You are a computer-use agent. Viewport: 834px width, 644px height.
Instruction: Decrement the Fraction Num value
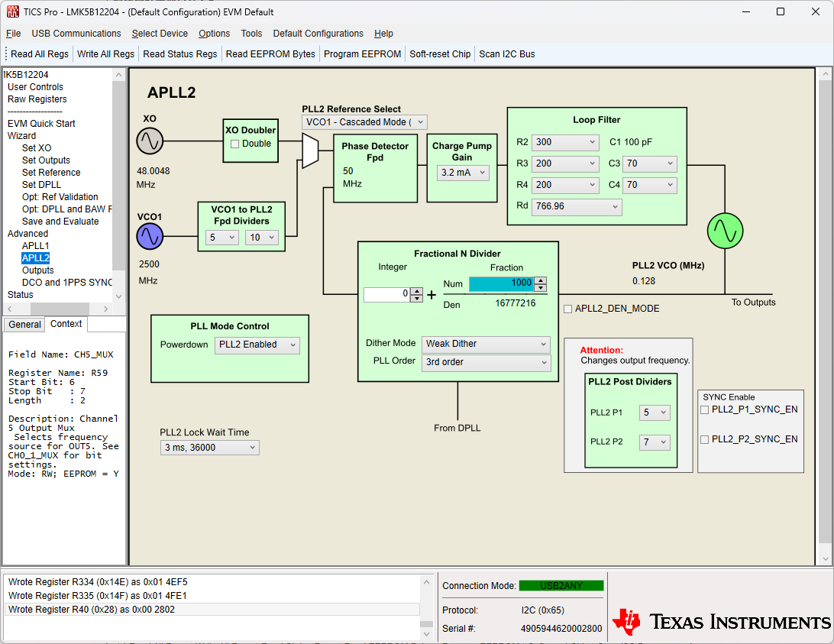pyautogui.click(x=541, y=288)
